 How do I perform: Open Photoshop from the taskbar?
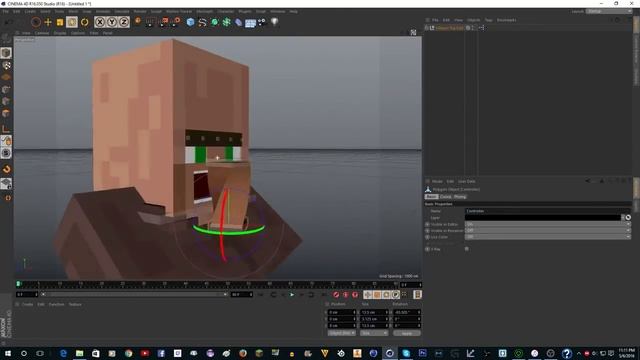pos(422,353)
